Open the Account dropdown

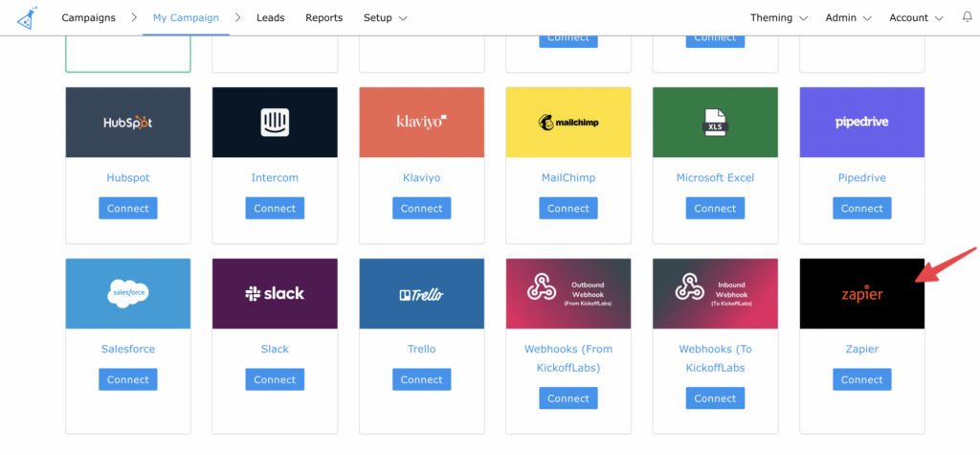(x=916, y=17)
